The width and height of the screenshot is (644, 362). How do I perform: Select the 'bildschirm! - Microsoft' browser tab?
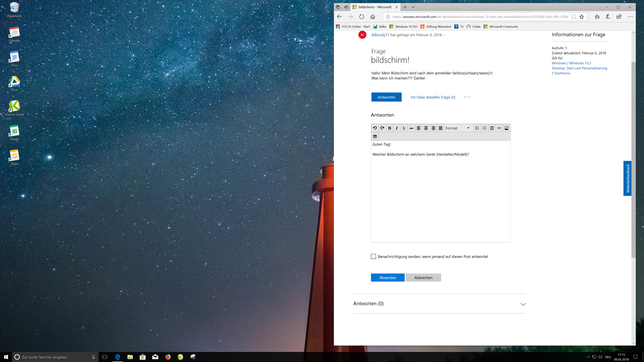coord(372,7)
